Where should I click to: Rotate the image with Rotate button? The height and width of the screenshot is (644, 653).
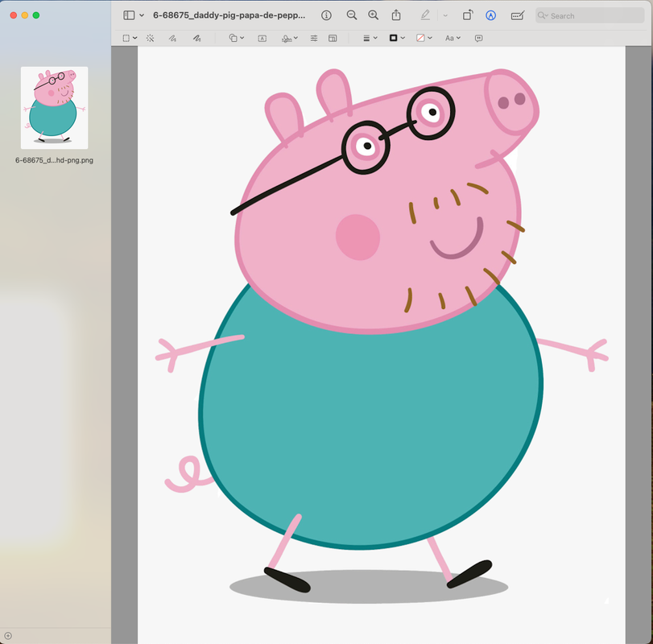(468, 15)
